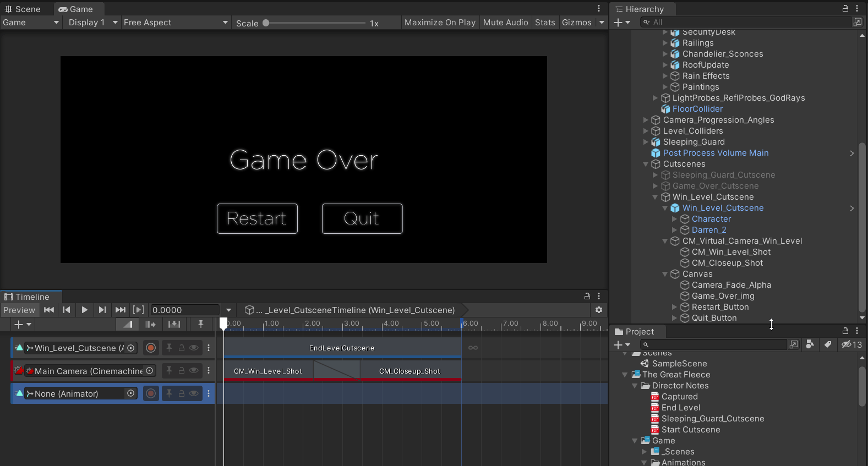Open Hierarchy panel options menu
Viewport: 868px width, 466px height.
857,9
